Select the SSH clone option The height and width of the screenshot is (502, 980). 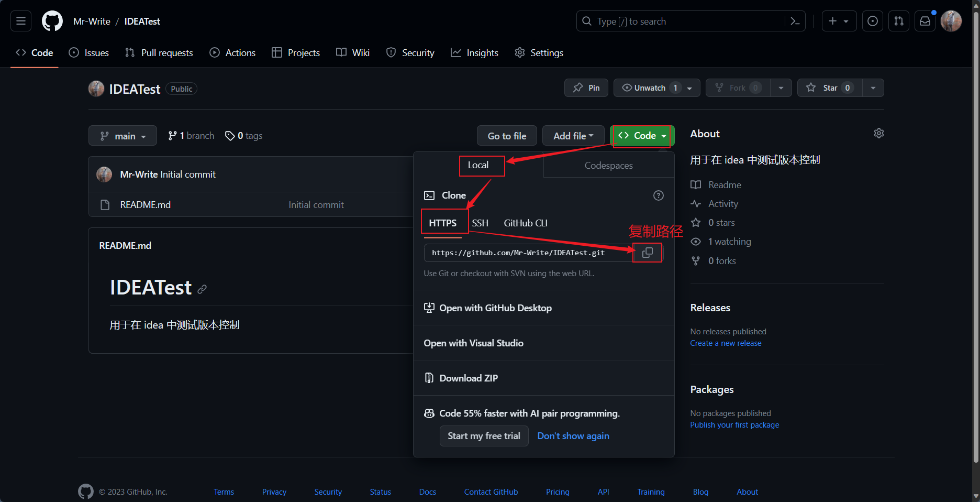(x=480, y=223)
